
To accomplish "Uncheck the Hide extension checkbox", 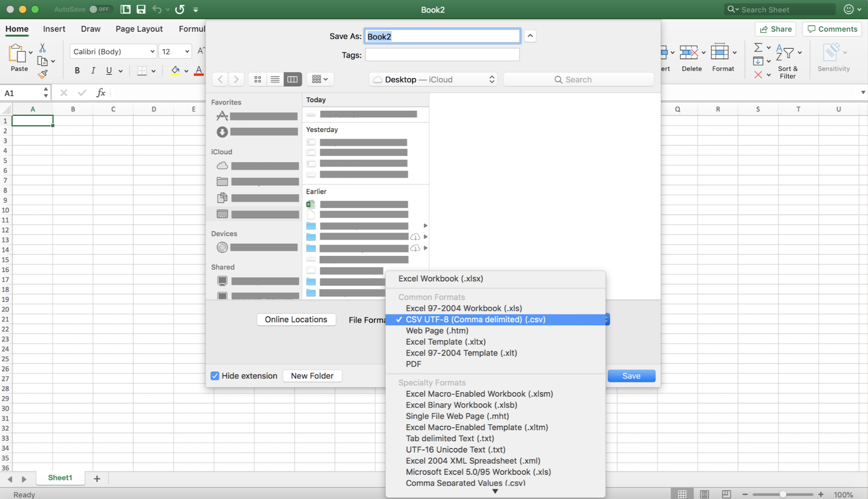I will pyautogui.click(x=215, y=376).
